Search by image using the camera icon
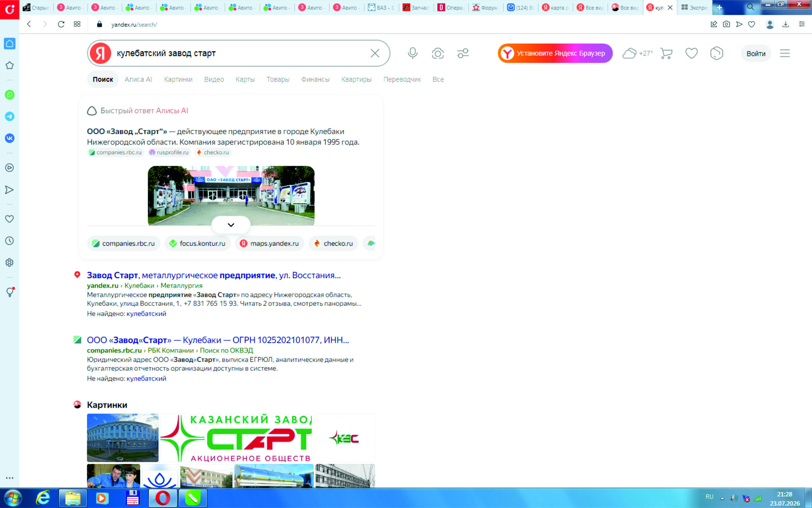812x508 pixels. pos(438,54)
